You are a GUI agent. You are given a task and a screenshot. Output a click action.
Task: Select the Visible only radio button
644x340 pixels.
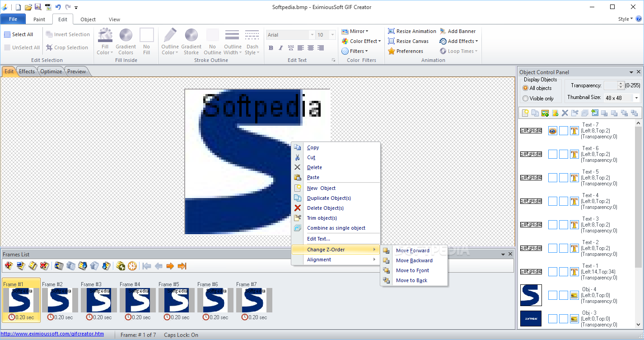click(525, 98)
